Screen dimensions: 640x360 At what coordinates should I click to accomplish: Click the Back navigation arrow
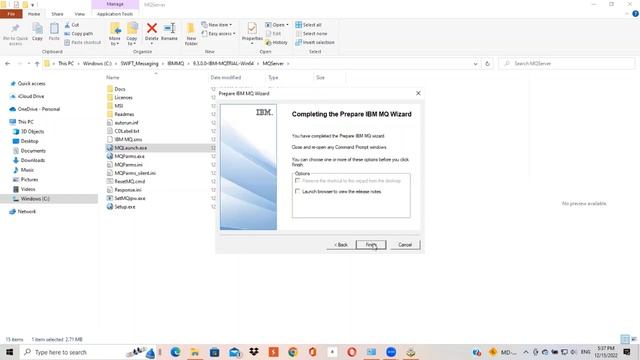tap(7, 64)
